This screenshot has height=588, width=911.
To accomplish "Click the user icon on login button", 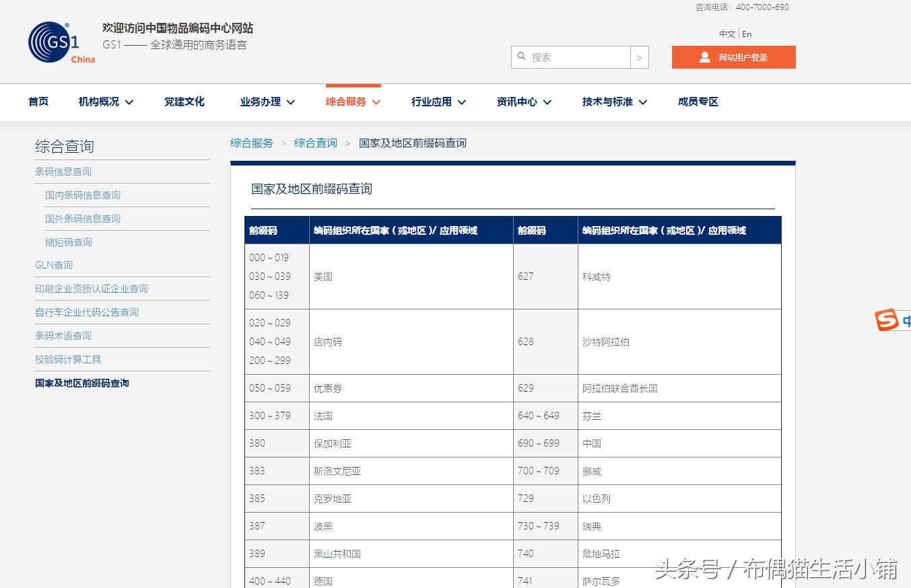I will (704, 57).
